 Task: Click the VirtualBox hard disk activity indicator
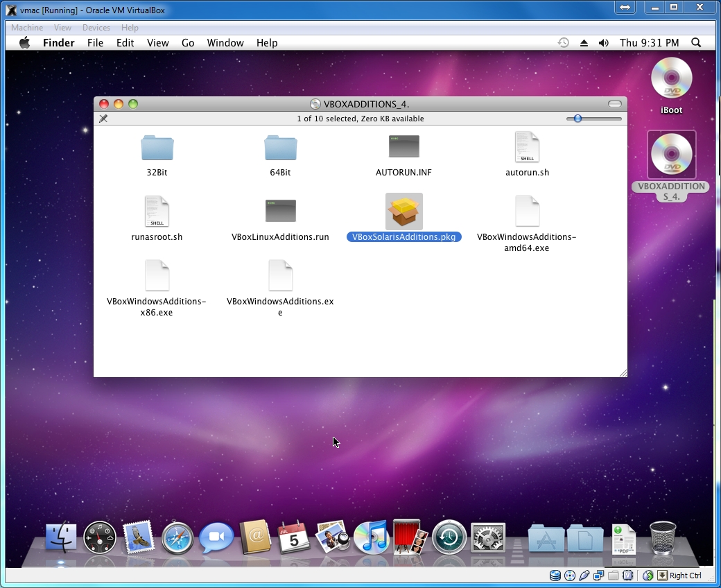point(555,575)
